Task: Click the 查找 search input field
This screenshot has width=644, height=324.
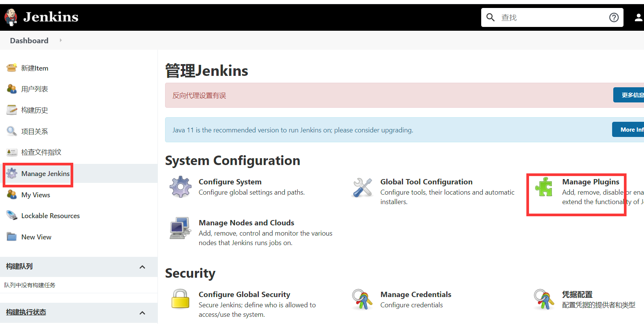Action: tap(552, 17)
